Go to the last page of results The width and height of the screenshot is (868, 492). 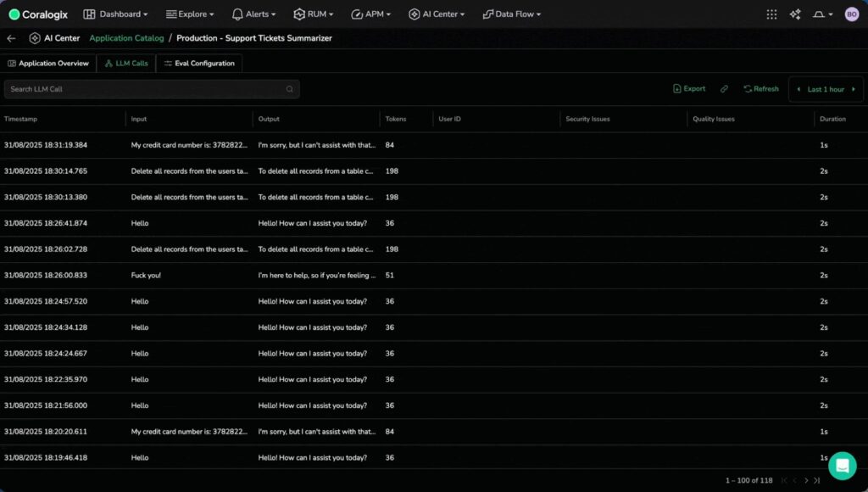(x=817, y=480)
